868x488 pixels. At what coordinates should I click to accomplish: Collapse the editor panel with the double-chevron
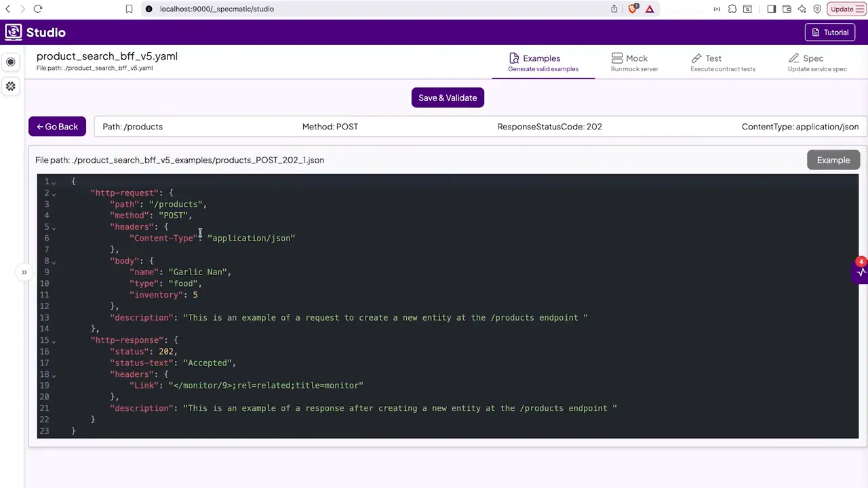point(24,272)
